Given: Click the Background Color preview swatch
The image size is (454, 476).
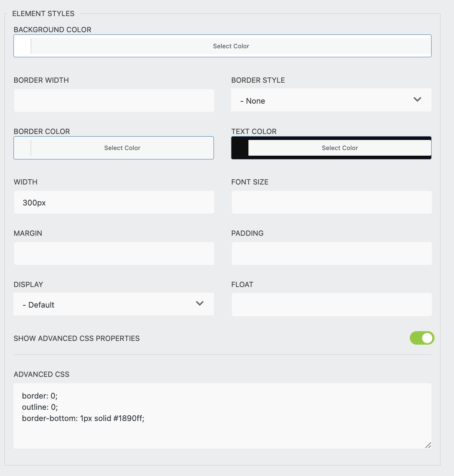Looking at the screenshot, I should click(x=22, y=46).
